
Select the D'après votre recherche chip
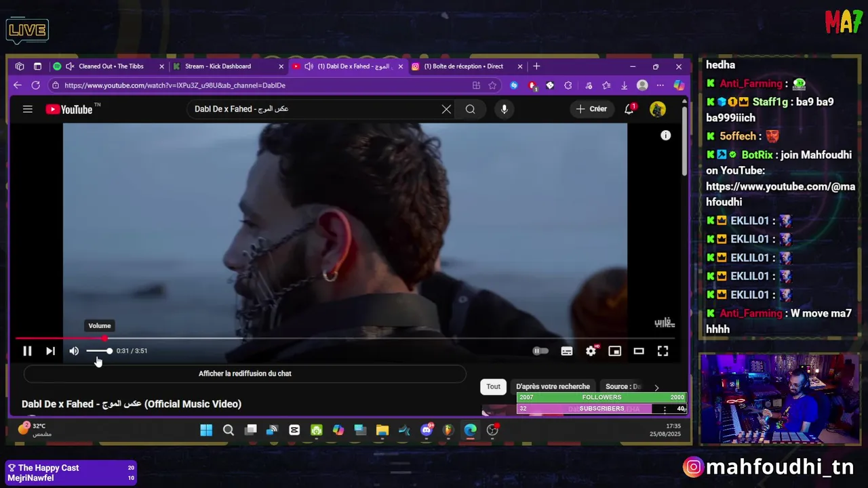[553, 387]
